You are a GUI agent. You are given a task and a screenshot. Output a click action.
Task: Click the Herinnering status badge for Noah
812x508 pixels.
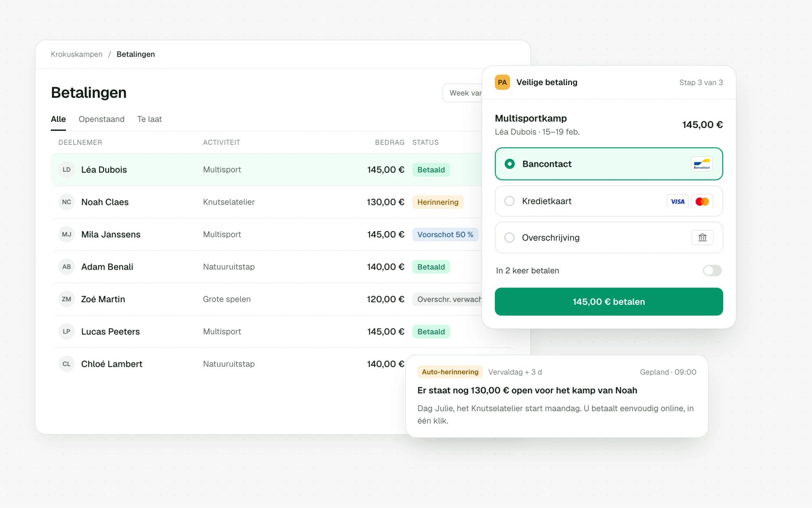[438, 202]
